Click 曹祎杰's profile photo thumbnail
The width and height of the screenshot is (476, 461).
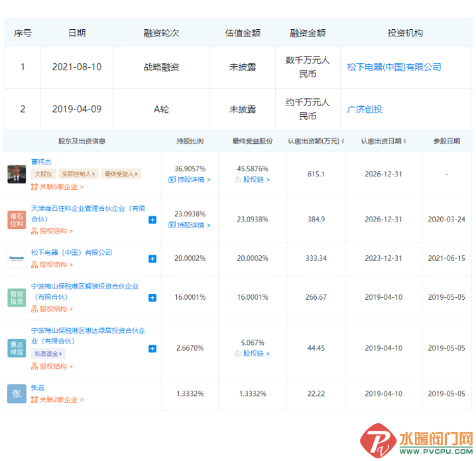(17, 174)
